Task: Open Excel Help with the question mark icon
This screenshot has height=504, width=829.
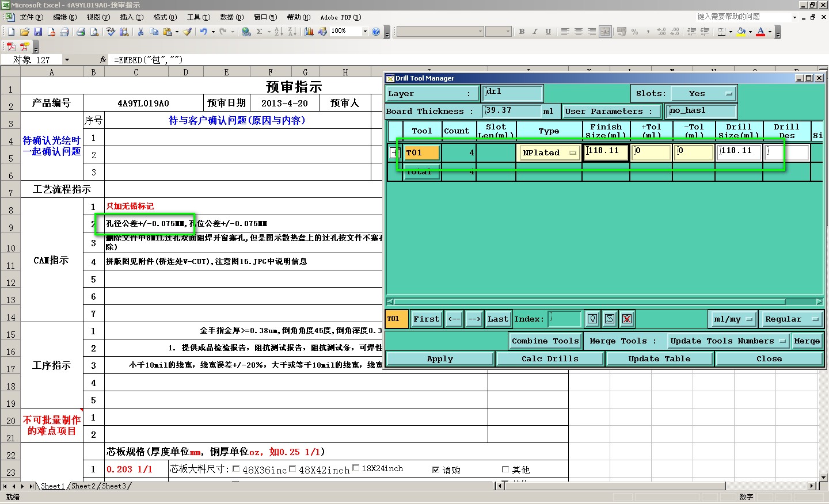Action: click(x=376, y=32)
